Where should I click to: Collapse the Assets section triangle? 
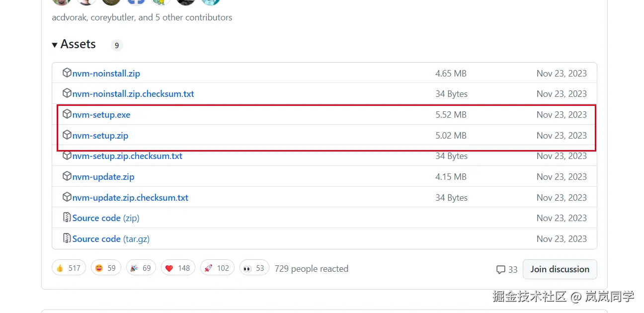click(x=55, y=45)
